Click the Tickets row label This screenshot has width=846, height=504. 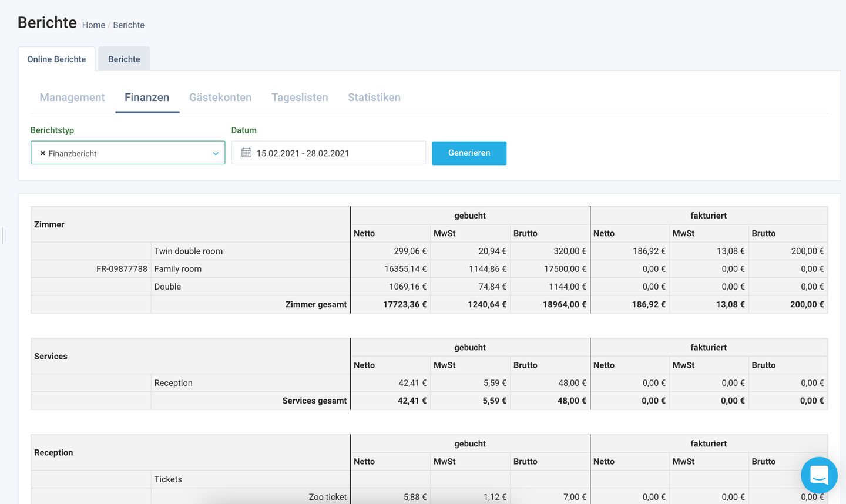pyautogui.click(x=168, y=479)
